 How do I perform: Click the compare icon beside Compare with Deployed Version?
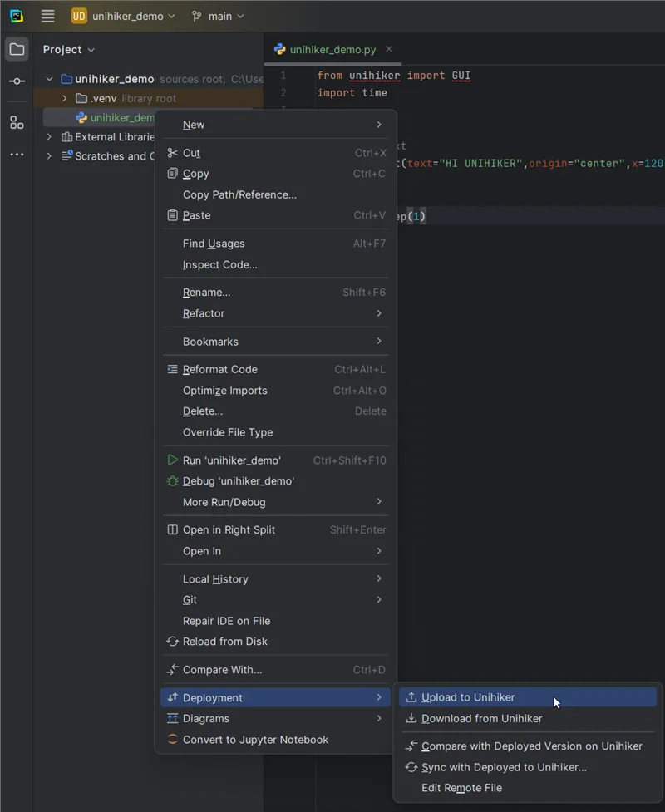(411, 746)
